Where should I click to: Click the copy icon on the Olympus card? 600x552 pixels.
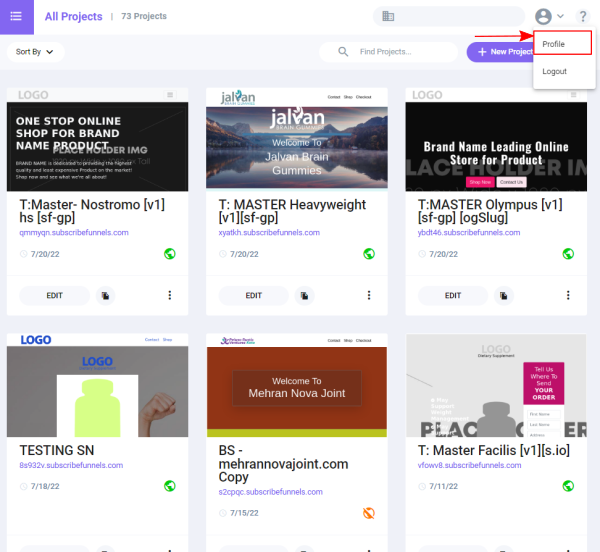[504, 295]
